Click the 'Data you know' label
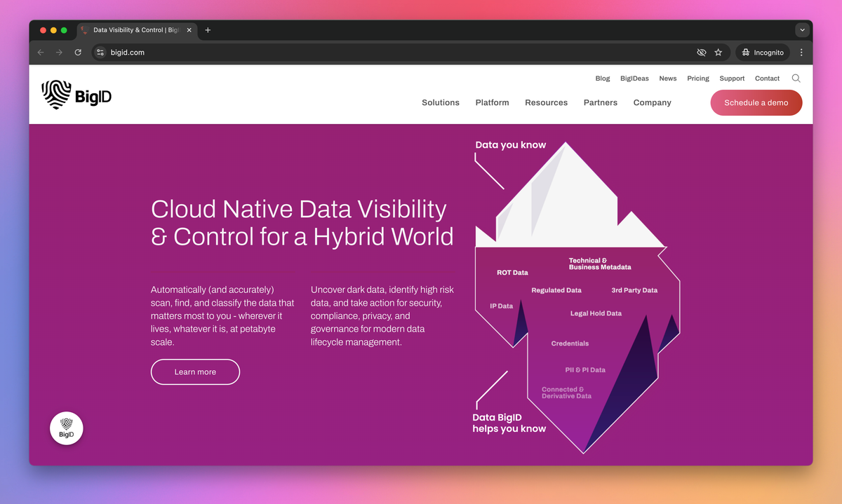842x504 pixels. pos(511,145)
